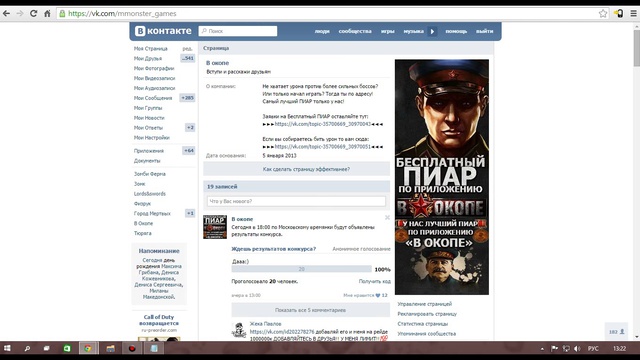Go back with browser back arrow
This screenshot has height=360, width=640.
(x=7, y=13)
